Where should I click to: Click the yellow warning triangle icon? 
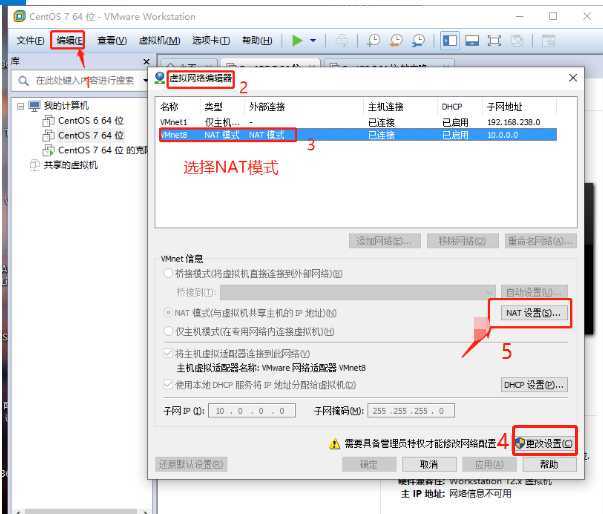click(x=335, y=444)
